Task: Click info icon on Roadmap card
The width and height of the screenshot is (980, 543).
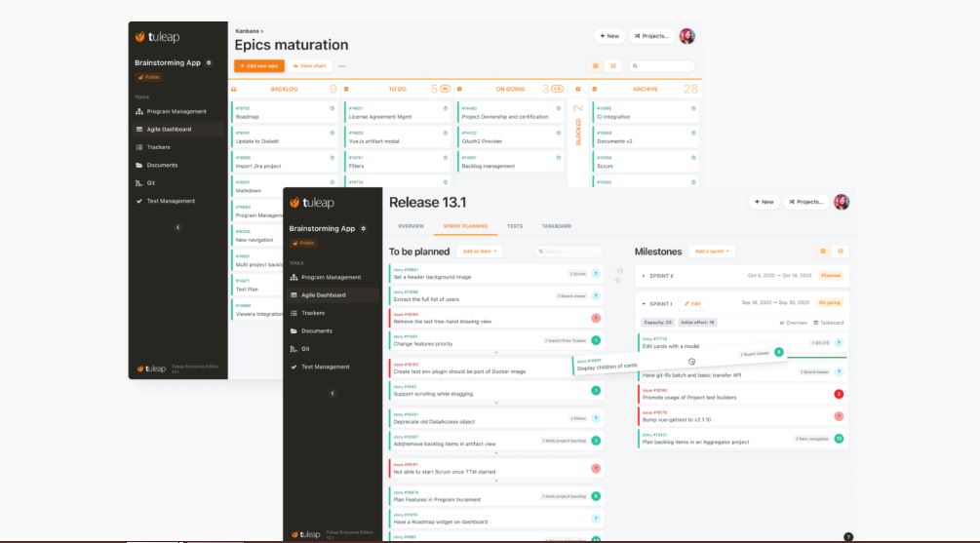Action: [332, 109]
